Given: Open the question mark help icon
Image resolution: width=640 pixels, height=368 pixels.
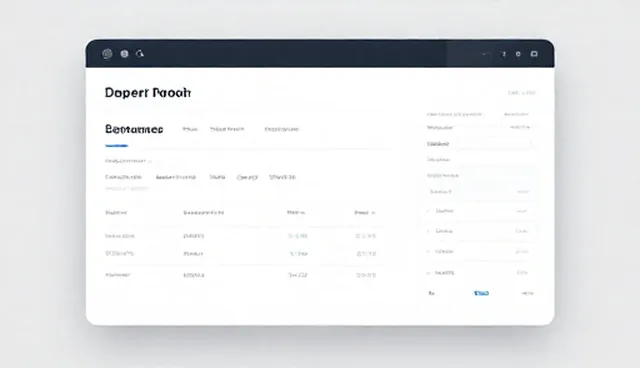Looking at the screenshot, I should click(504, 54).
